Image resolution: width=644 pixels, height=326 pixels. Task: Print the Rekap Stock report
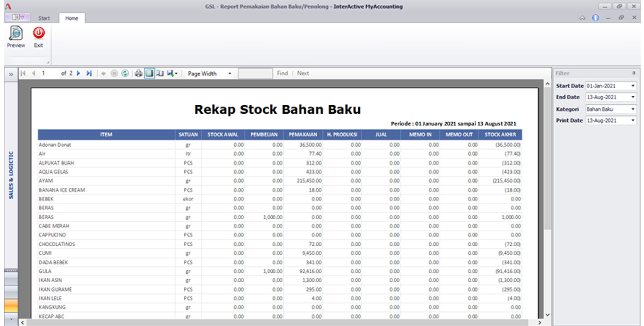pyautogui.click(x=138, y=73)
